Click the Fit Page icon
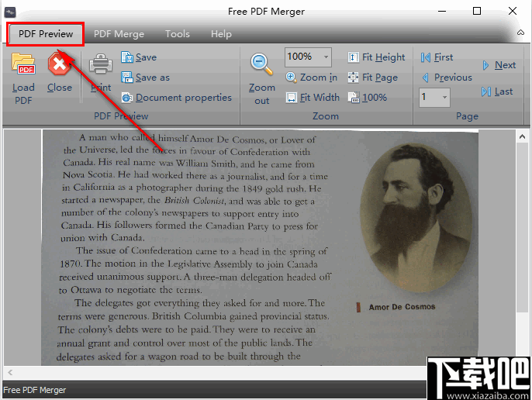The image size is (532, 400). [x=353, y=78]
